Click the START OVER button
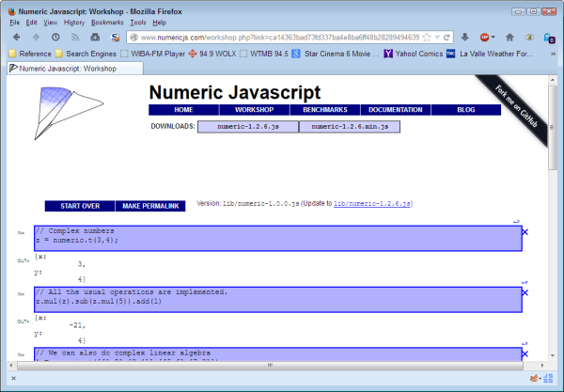The image size is (564, 392). 80,206
